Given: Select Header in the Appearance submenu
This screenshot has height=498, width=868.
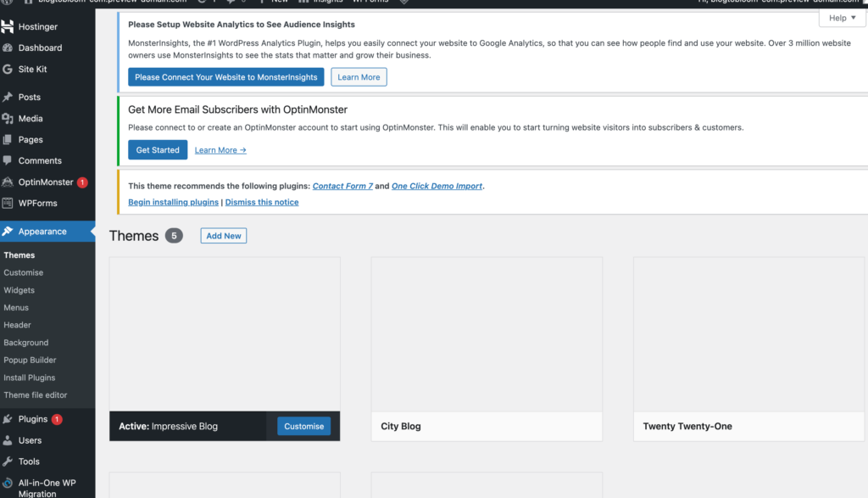Looking at the screenshot, I should 17,325.
